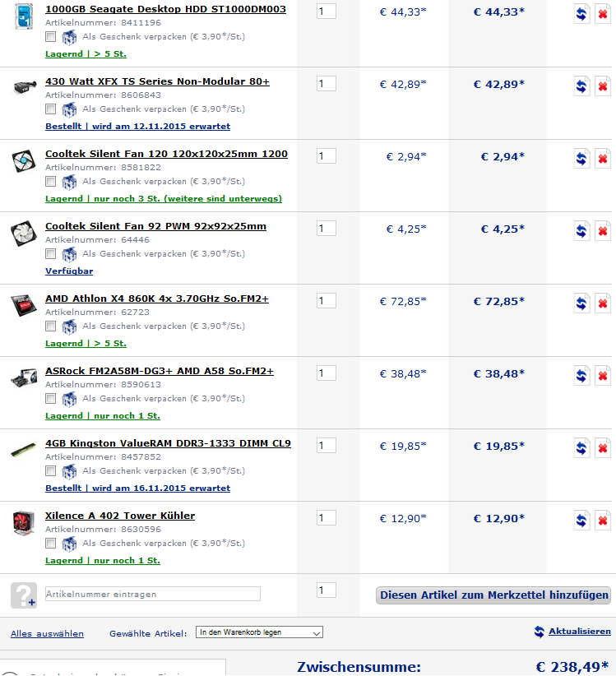The width and height of the screenshot is (616, 676).
Task: Click 'Diesen Artikel zum Merkzettel hinzufügen' button
Action: point(493,595)
